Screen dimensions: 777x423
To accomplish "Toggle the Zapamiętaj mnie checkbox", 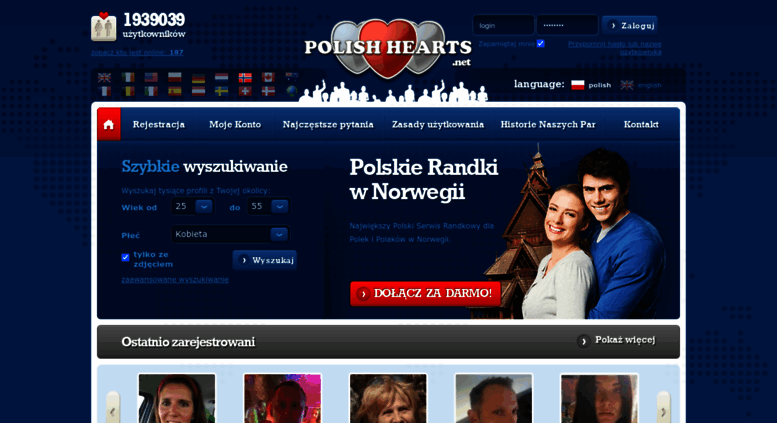I will tap(541, 44).
